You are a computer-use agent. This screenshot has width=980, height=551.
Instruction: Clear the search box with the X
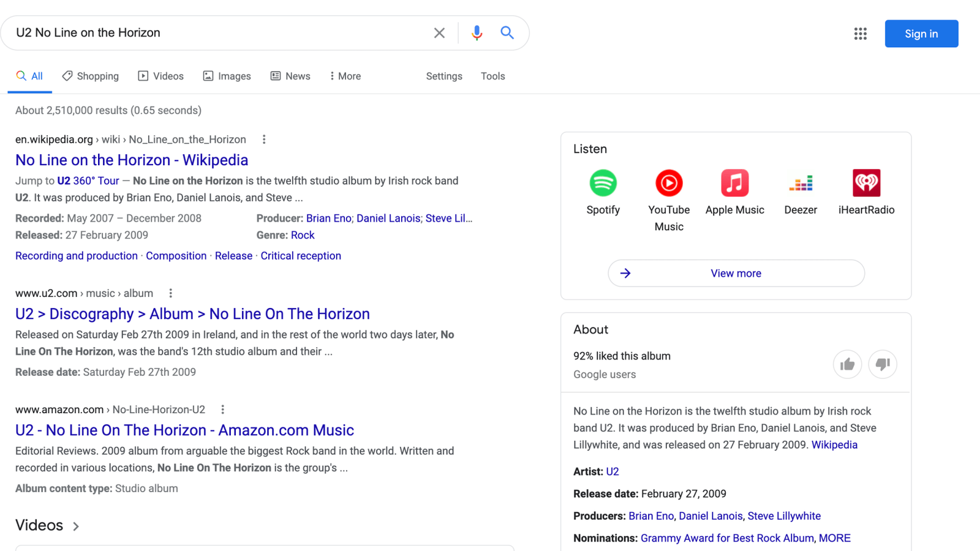[439, 33]
